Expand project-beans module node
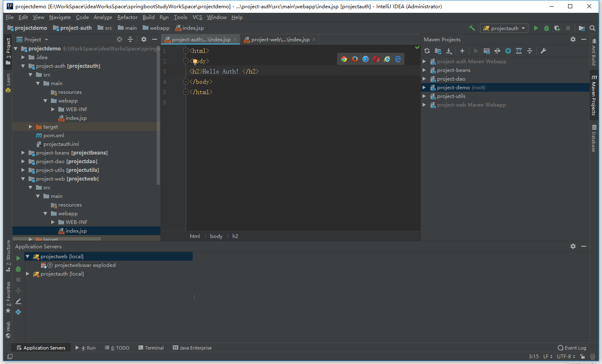 23,153
